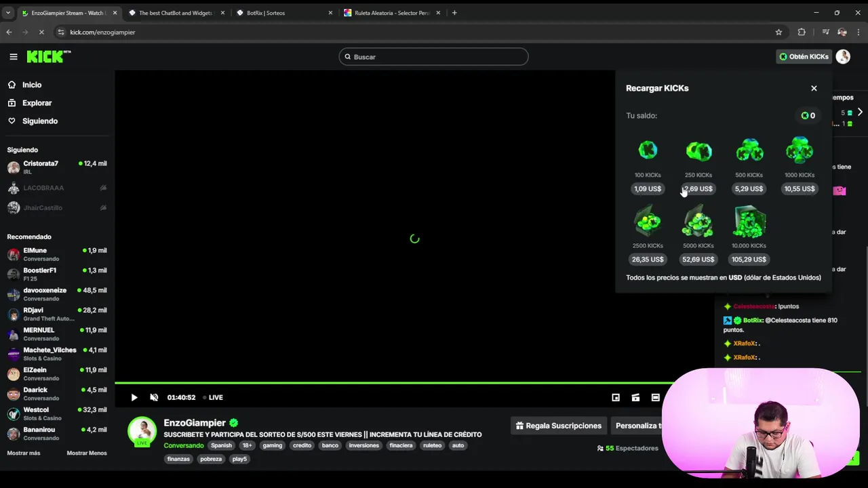868x488 pixels.
Task: Buy the 10,55 US$ pack
Action: coord(800,189)
